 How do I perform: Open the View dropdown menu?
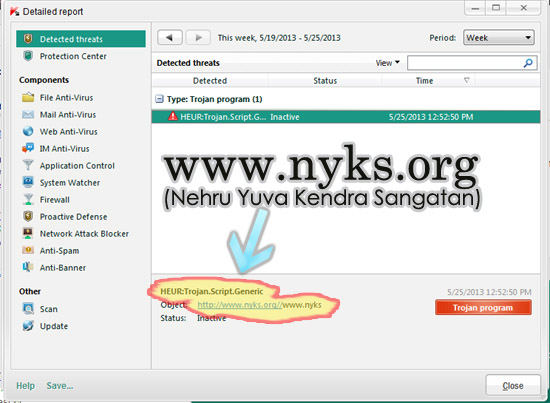tap(388, 63)
